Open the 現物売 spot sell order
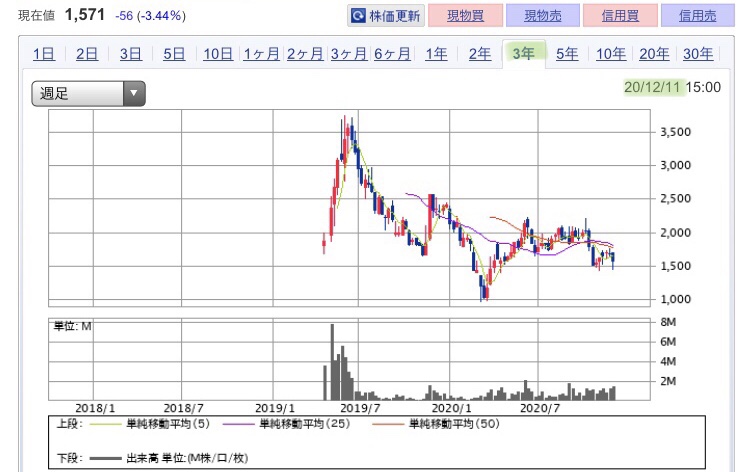The width and height of the screenshot is (749, 472). click(543, 16)
